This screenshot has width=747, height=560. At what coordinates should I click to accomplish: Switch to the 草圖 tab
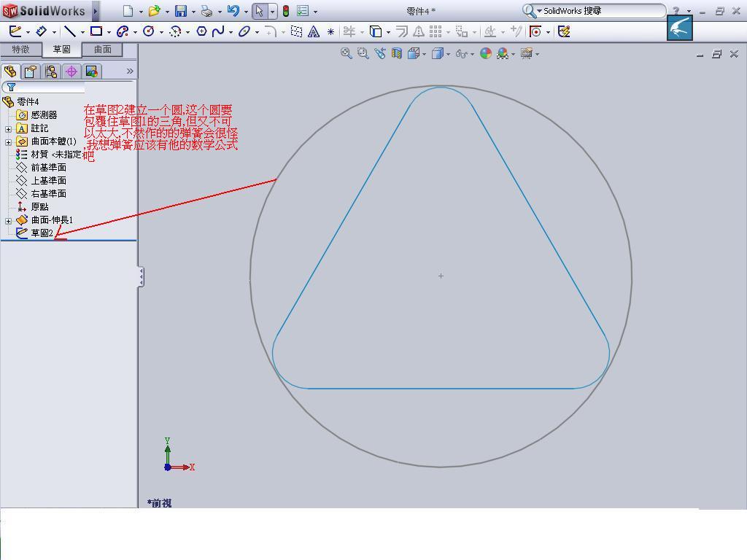pos(61,49)
